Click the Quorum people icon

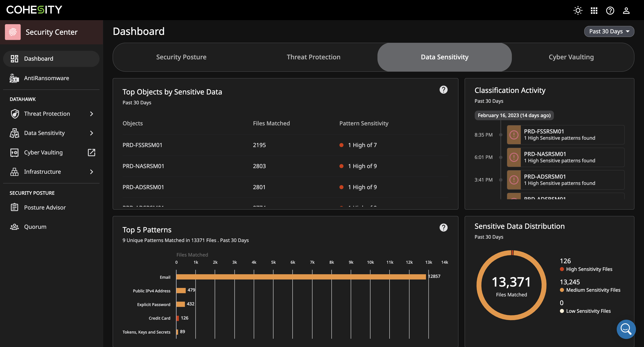pos(15,227)
